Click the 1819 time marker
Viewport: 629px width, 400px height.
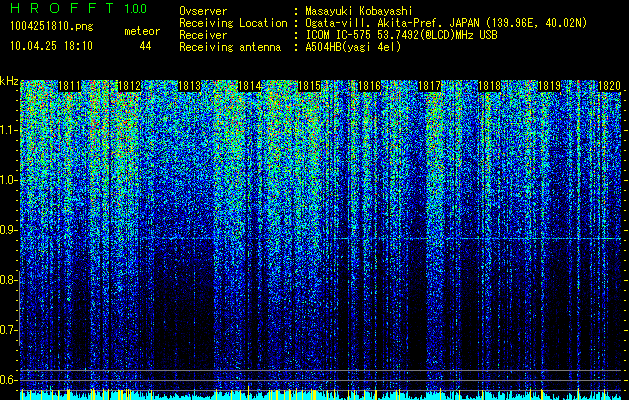point(549,86)
